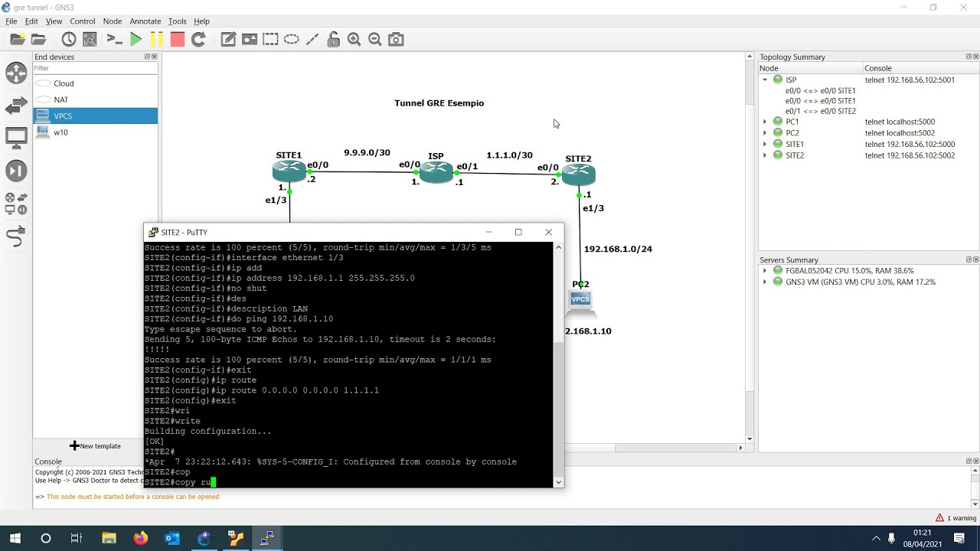Expand SITE1 node in Topology Summary
Screen dimensions: 980x551
[764, 144]
